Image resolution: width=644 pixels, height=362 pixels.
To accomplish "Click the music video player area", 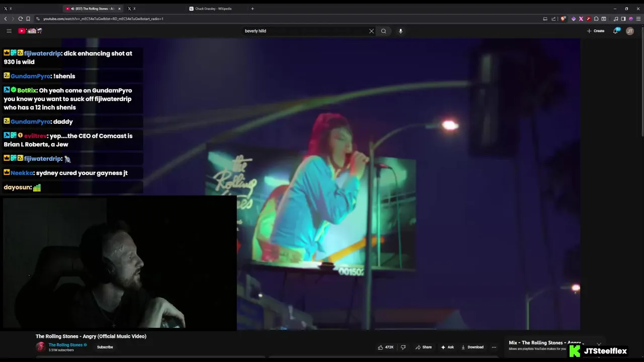I will tap(322, 185).
